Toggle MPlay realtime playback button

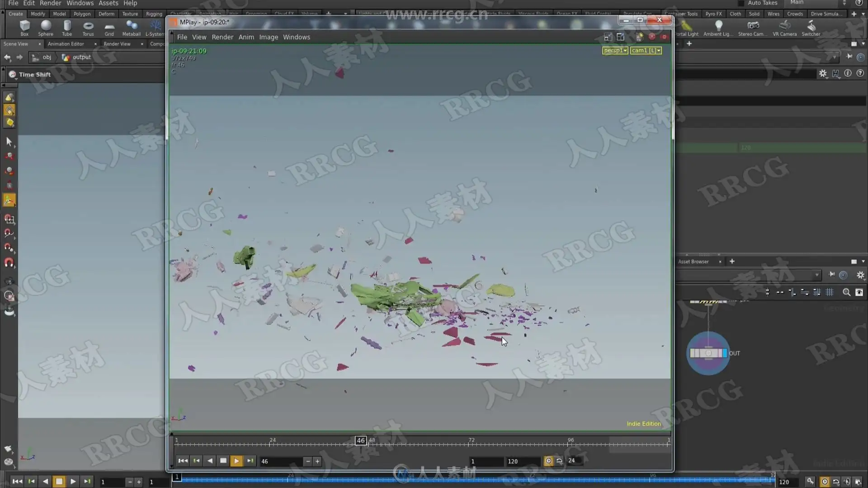[x=548, y=461]
